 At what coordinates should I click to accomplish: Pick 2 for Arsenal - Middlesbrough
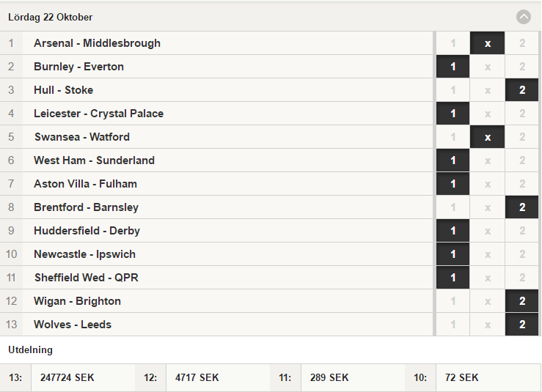pyautogui.click(x=522, y=43)
